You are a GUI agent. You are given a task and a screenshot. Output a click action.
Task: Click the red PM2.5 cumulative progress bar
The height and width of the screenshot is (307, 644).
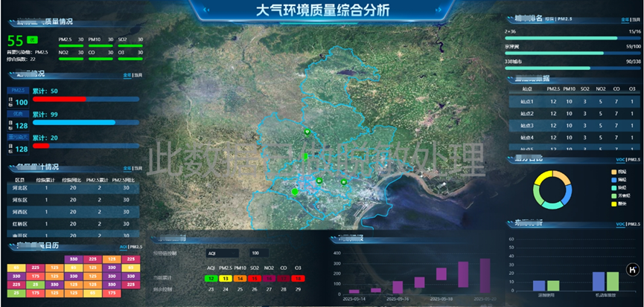[x=59, y=98]
